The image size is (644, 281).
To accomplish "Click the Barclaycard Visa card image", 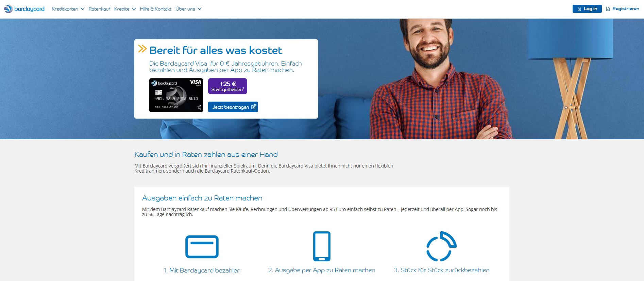I will pyautogui.click(x=176, y=95).
